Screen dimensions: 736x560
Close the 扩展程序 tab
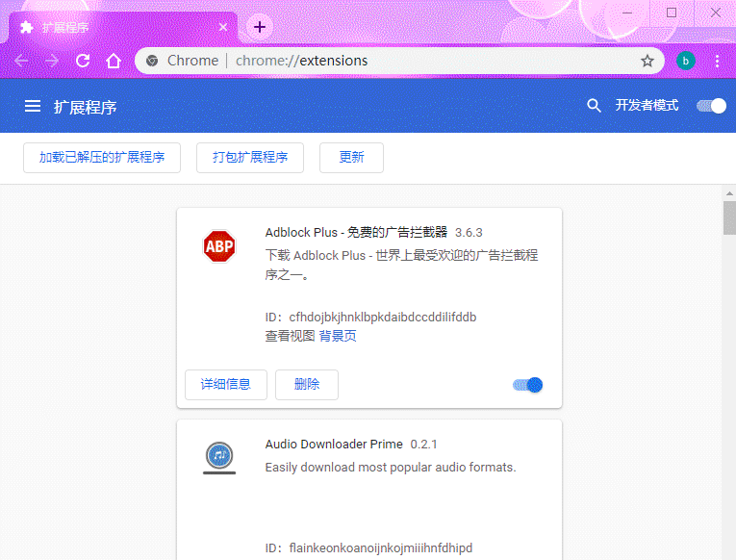[x=223, y=27]
